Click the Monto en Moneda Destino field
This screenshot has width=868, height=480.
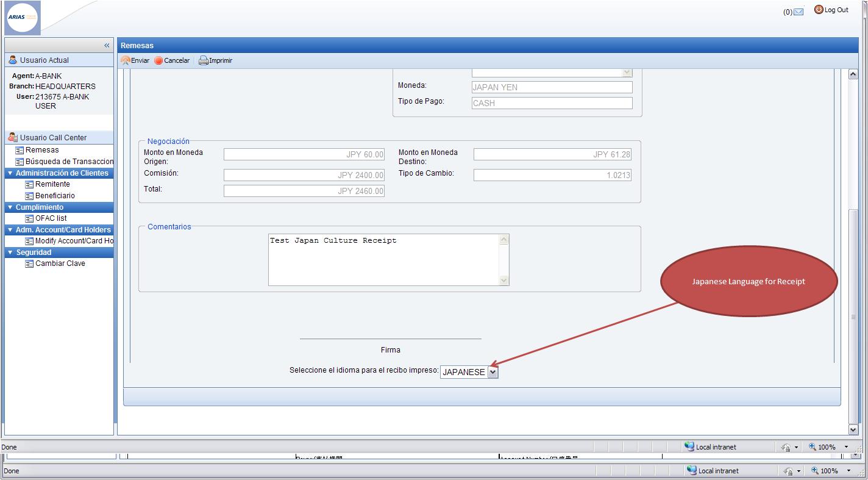552,154
